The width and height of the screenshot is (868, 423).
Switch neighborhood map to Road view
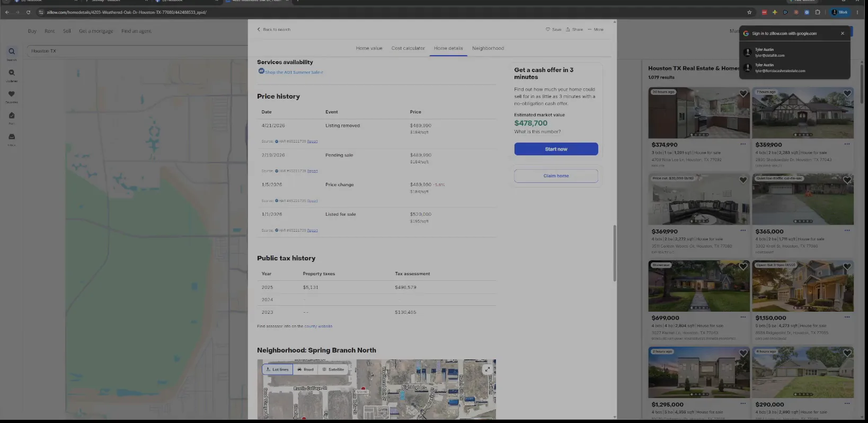click(305, 369)
